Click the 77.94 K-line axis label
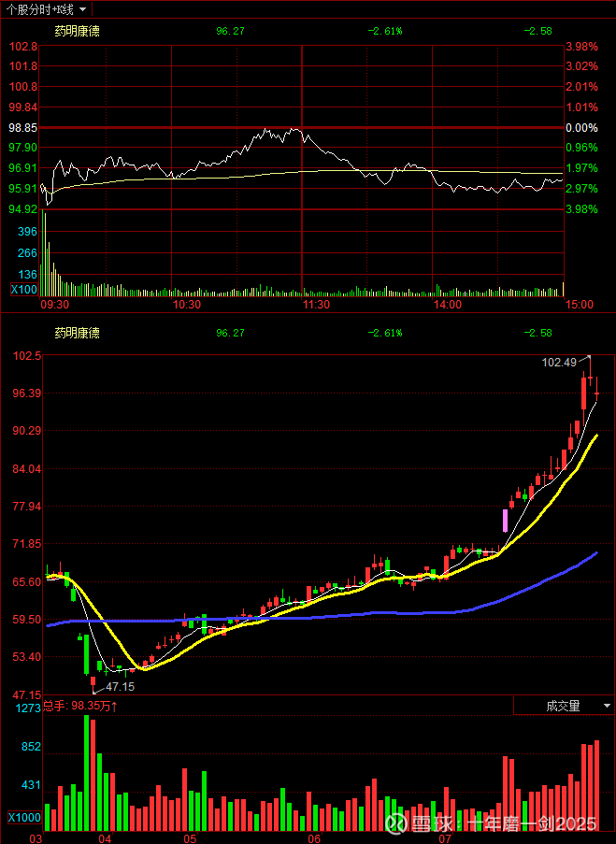This screenshot has height=844, width=616. [x=27, y=507]
